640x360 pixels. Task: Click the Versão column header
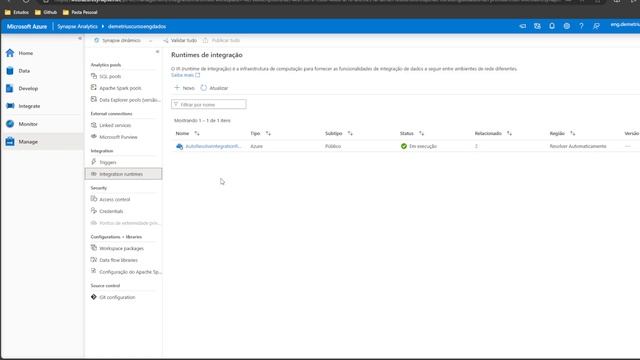(x=631, y=133)
